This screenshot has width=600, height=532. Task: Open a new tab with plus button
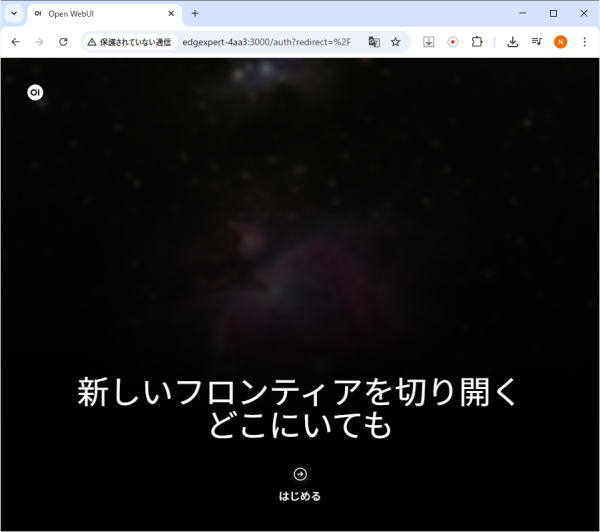coord(195,14)
